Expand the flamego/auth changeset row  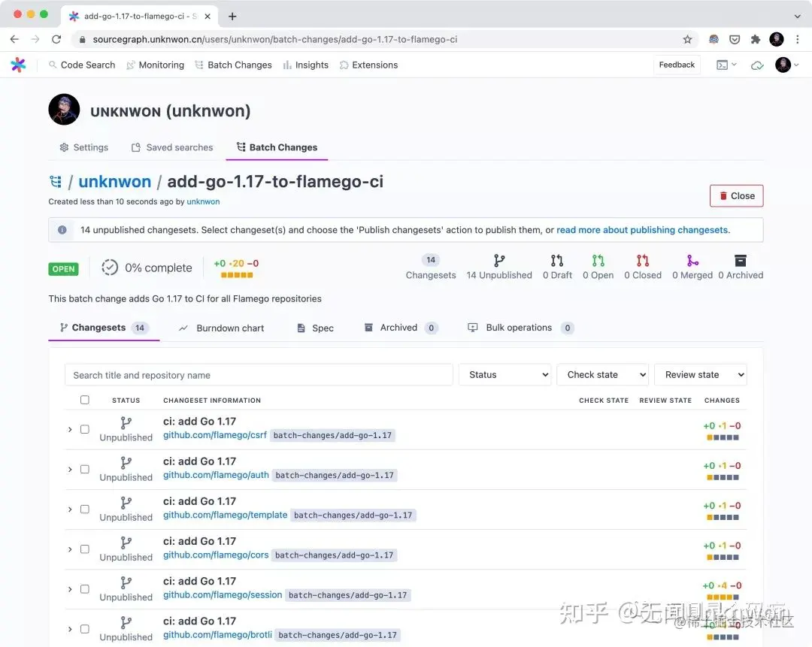(x=70, y=470)
